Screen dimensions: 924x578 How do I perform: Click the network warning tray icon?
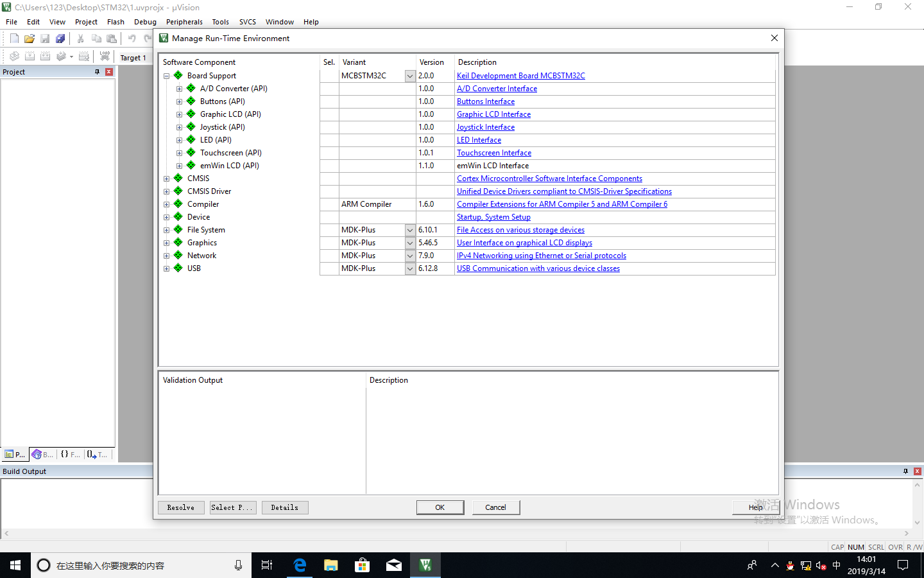tap(806, 566)
